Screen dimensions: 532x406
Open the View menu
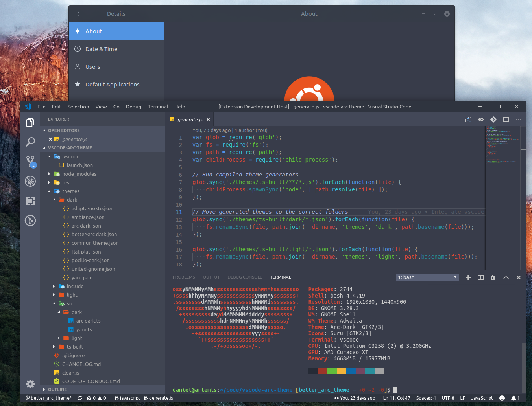(101, 107)
